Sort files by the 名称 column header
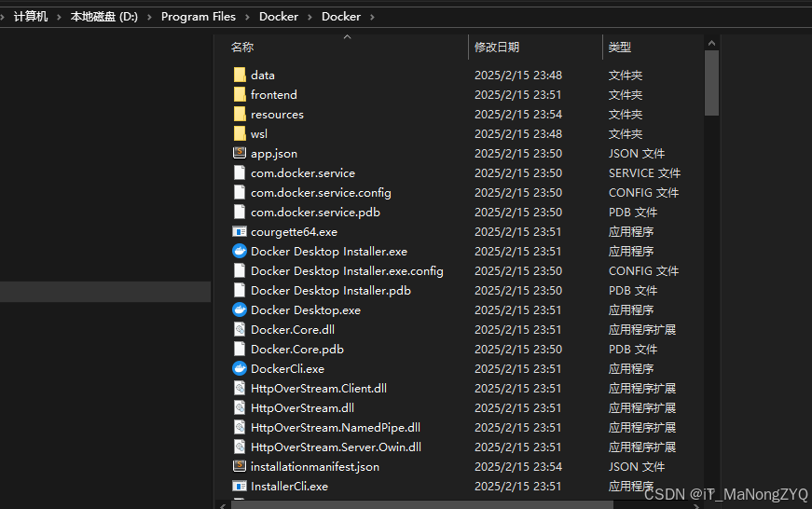 [242, 47]
